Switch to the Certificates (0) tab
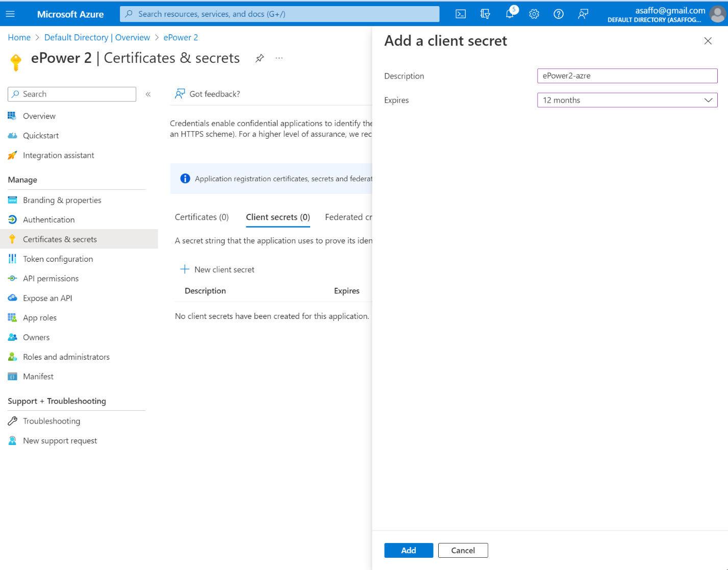The height and width of the screenshot is (570, 728). coord(202,217)
